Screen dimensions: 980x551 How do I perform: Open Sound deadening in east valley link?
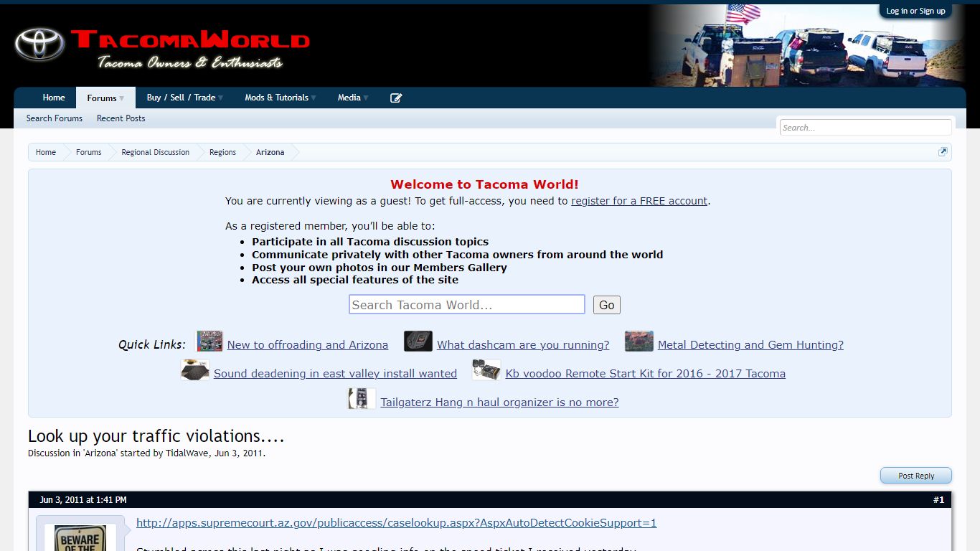(335, 374)
